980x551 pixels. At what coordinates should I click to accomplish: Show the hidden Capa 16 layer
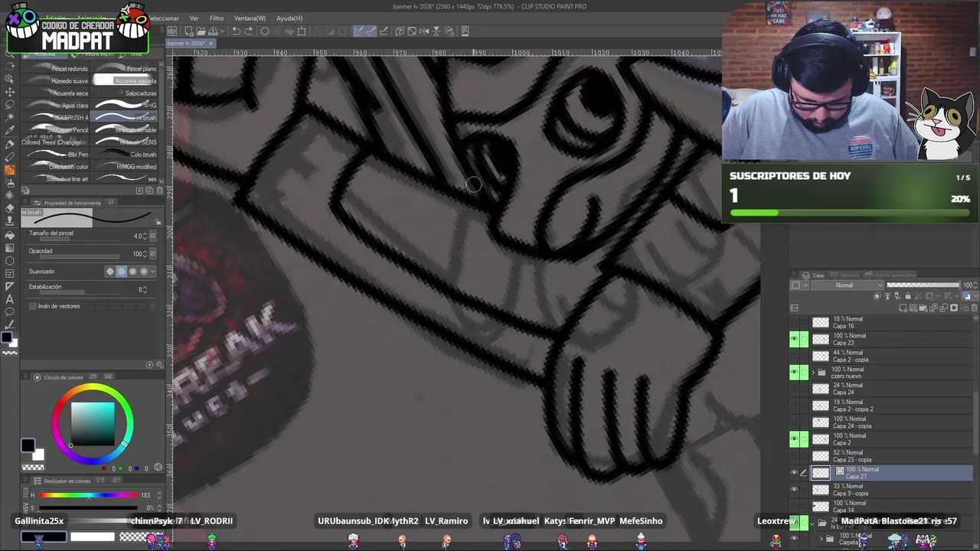point(794,322)
